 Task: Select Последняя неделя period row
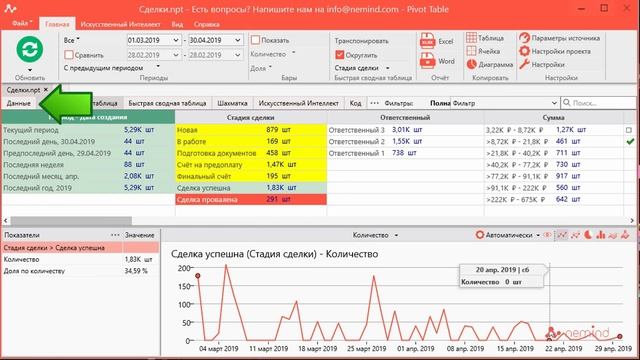tap(88, 164)
